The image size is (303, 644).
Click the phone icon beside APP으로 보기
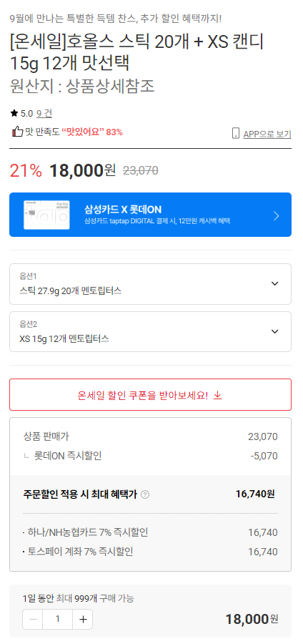coord(236,134)
